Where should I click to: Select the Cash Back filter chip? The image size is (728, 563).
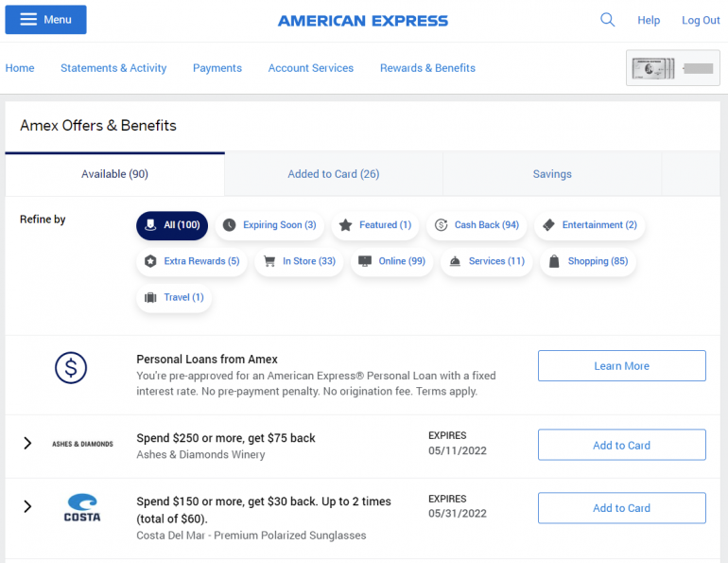click(x=477, y=225)
